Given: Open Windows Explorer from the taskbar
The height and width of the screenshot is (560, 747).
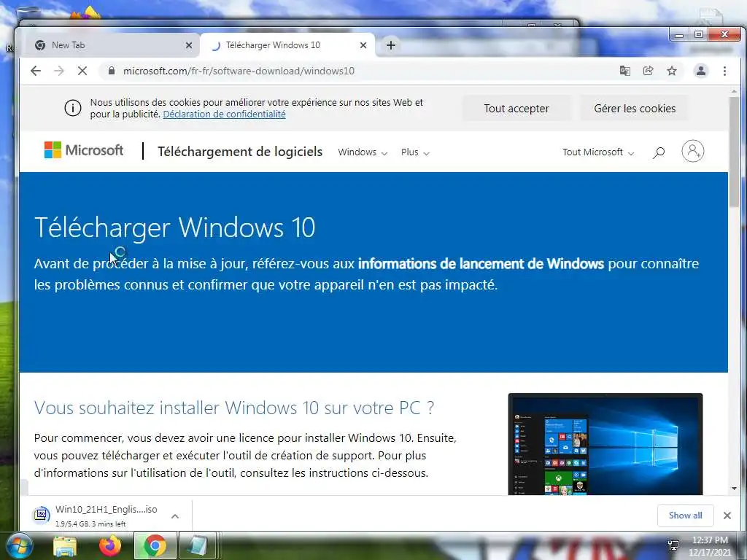Looking at the screenshot, I should [65, 547].
